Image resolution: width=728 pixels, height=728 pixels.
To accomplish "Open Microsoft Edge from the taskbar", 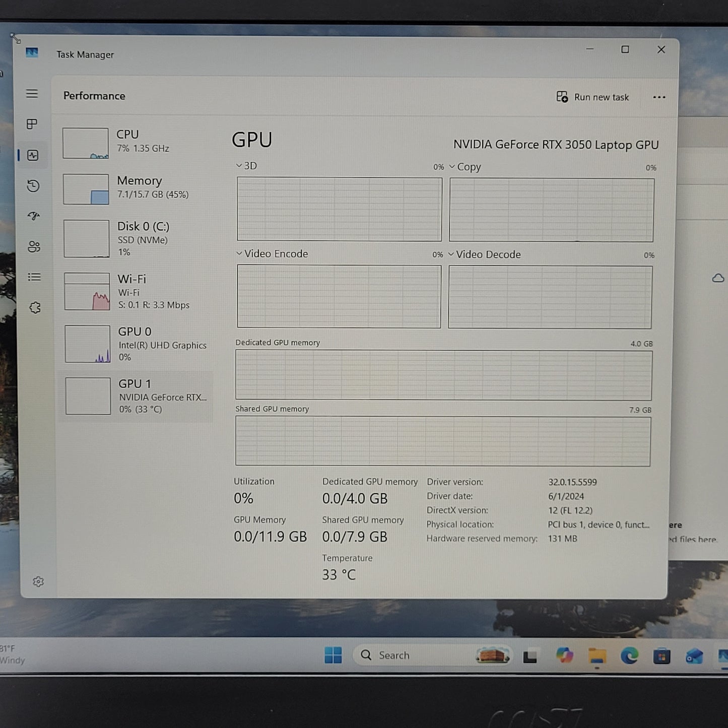I will pyautogui.click(x=629, y=656).
